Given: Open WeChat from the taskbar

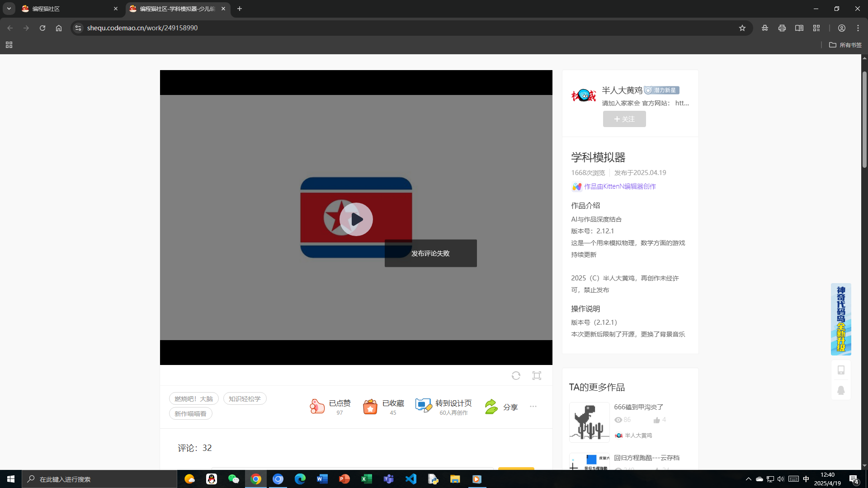Looking at the screenshot, I should [234, 479].
